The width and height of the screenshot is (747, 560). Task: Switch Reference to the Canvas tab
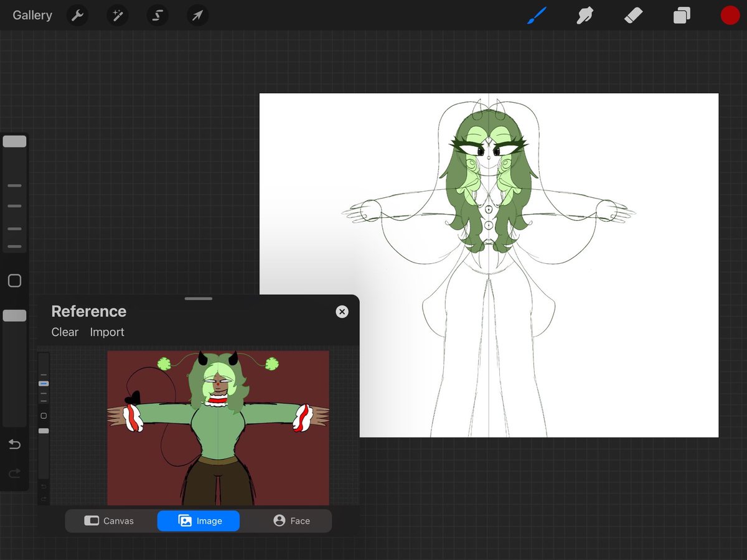click(x=110, y=521)
